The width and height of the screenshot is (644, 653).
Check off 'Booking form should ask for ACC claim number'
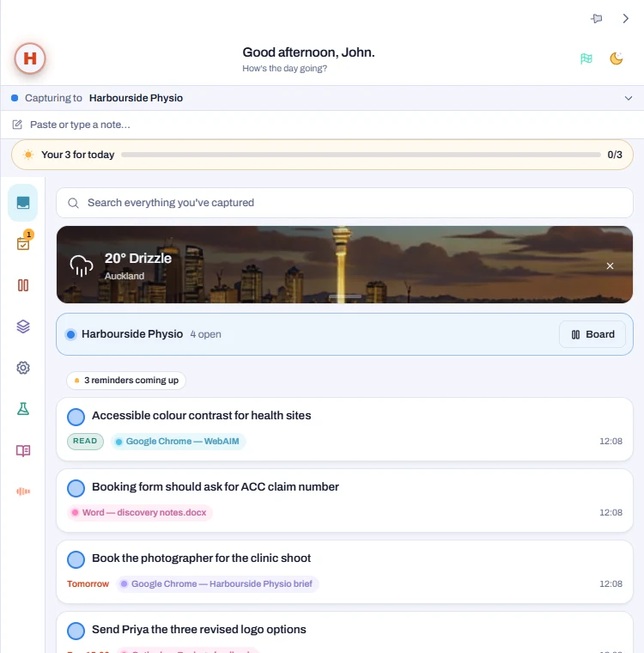[x=76, y=488]
